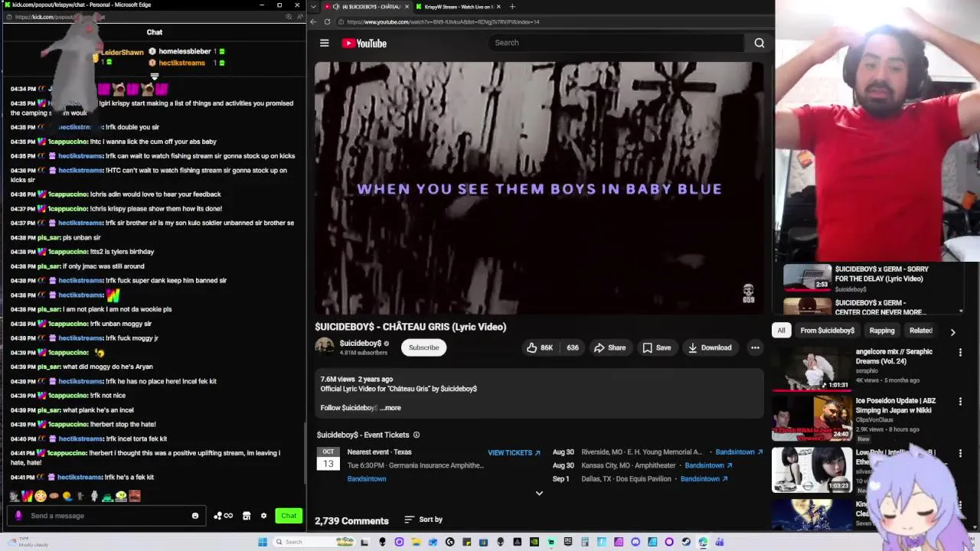Go back in the YouTube browser window
The height and width of the screenshot is (551, 980).
point(313,21)
